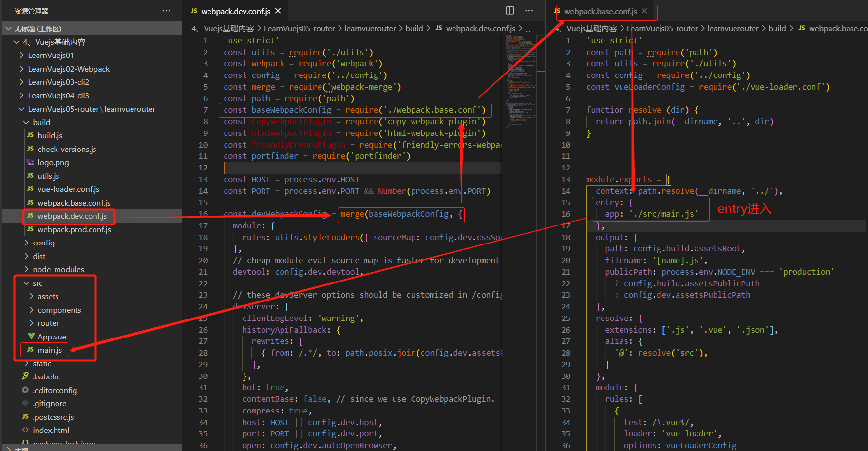Click HTML icon beside index.html
This screenshot has height=451, width=868.
[x=25, y=430]
